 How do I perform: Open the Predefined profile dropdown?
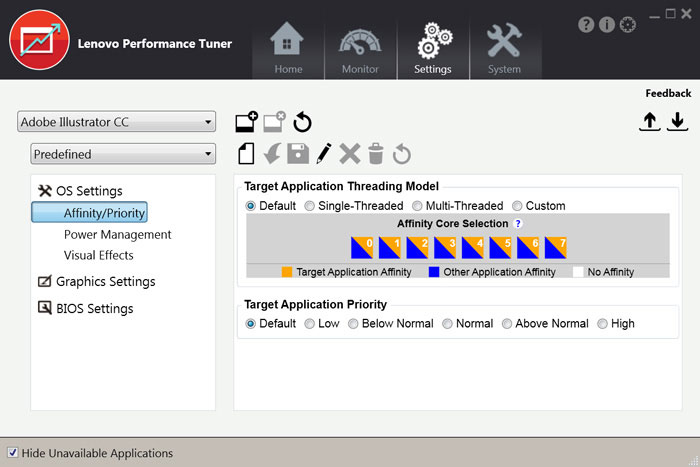click(x=123, y=154)
